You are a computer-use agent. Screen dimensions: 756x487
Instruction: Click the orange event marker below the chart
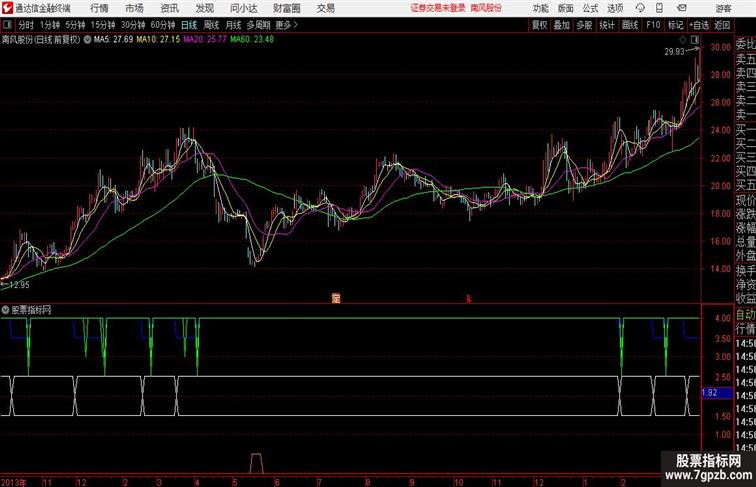(336, 298)
